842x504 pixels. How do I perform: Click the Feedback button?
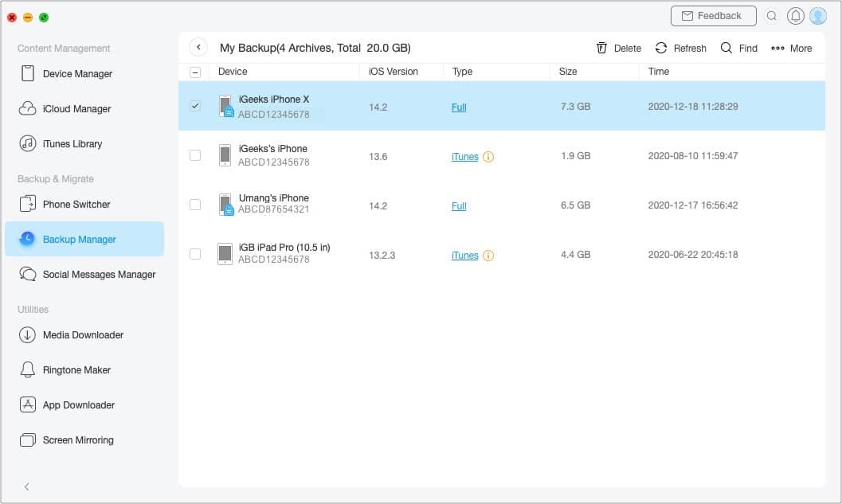point(713,16)
